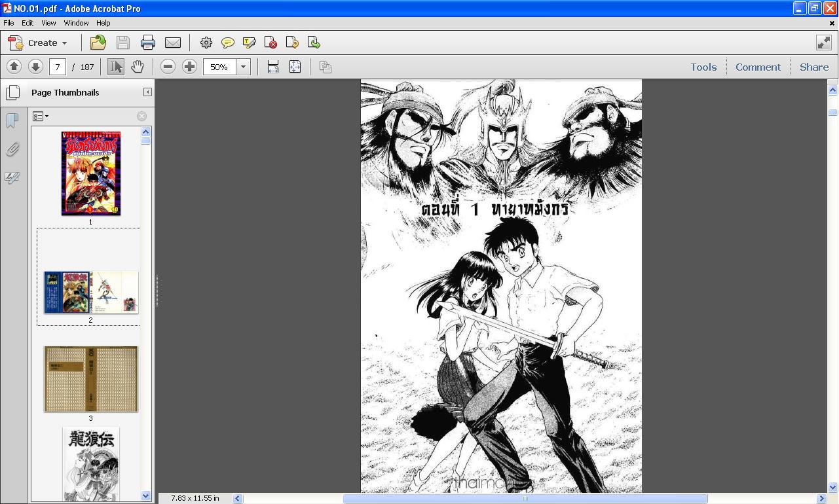Viewport: 839px width, 504px height.
Task: Click thumbnails panel scroll up arrow
Action: (146, 132)
